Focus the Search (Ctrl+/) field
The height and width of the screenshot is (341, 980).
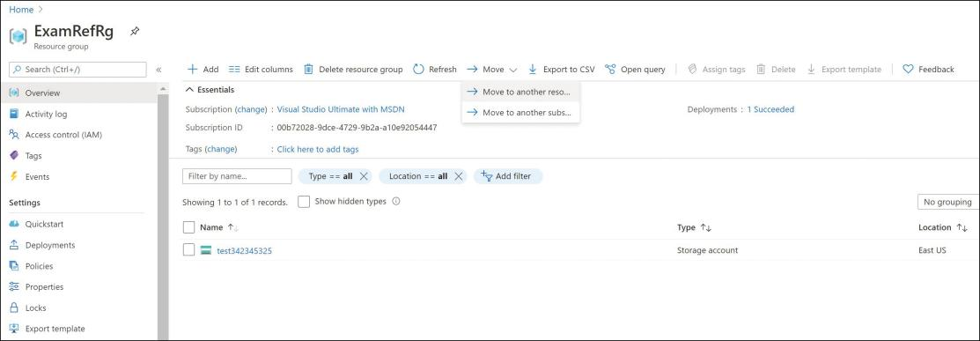(77, 70)
